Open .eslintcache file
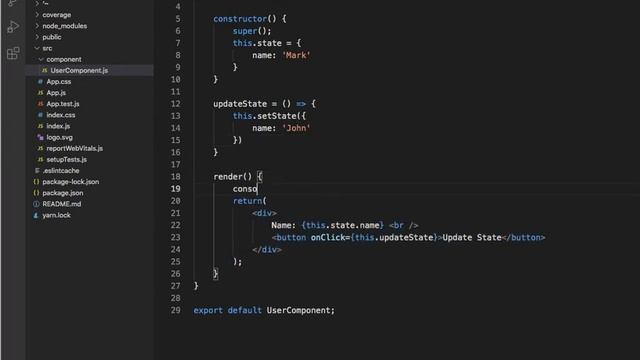 click(61, 171)
